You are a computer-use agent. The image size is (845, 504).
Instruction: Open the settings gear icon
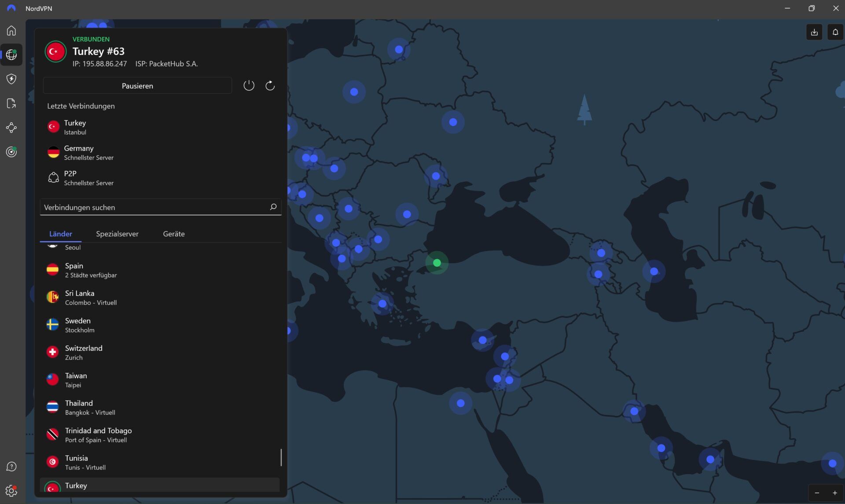11,490
